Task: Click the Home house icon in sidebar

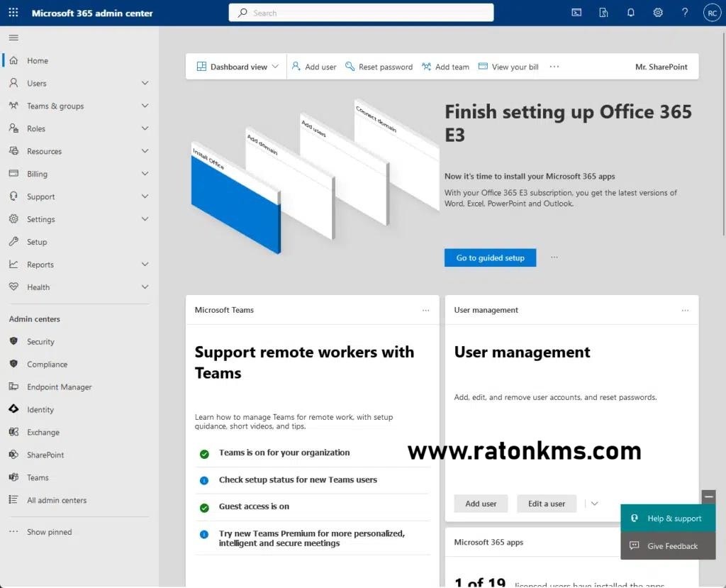Action: (x=14, y=60)
